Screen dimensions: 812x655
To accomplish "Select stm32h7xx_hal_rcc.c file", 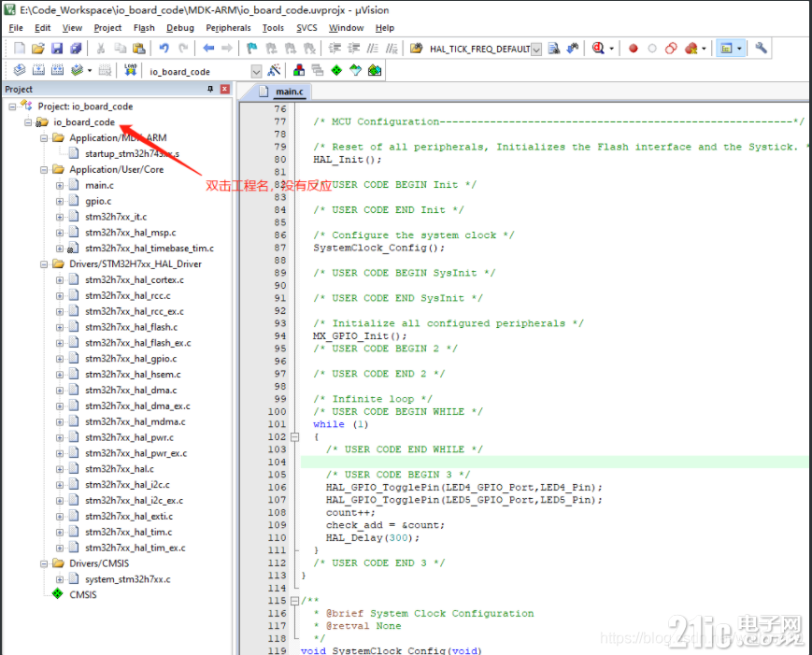I will point(128,295).
